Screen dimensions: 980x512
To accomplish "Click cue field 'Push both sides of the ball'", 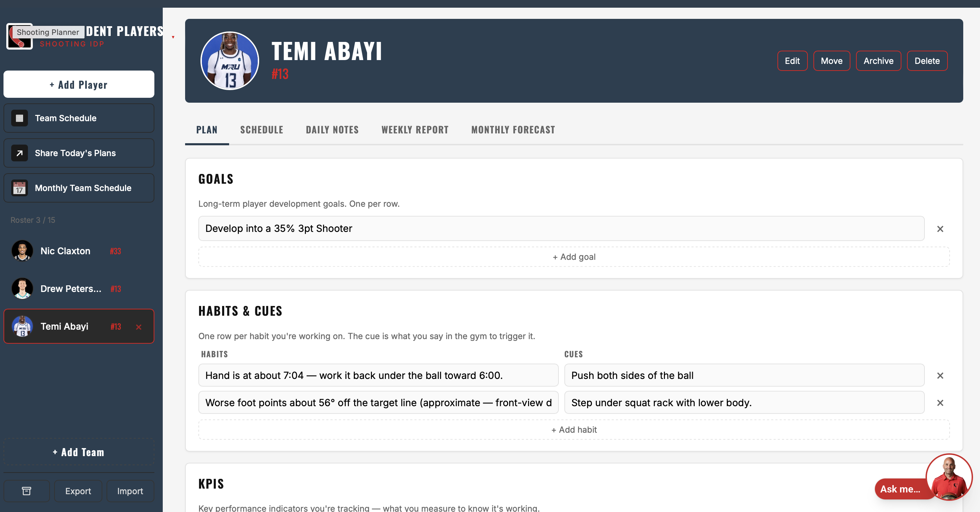I will (745, 375).
